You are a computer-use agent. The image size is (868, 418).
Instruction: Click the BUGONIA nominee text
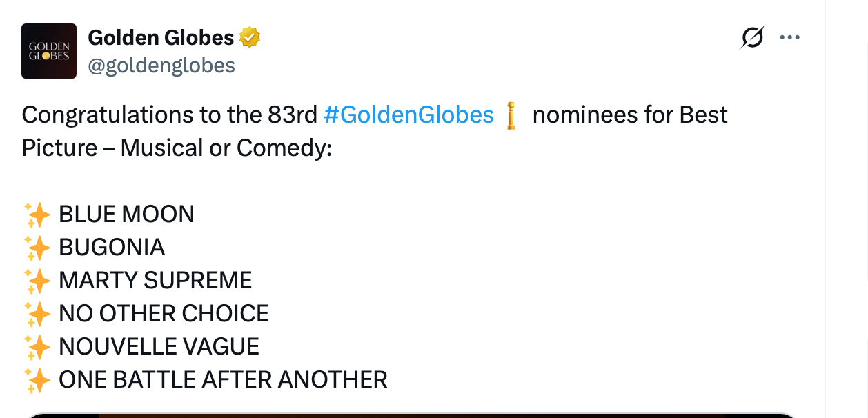[112, 248]
